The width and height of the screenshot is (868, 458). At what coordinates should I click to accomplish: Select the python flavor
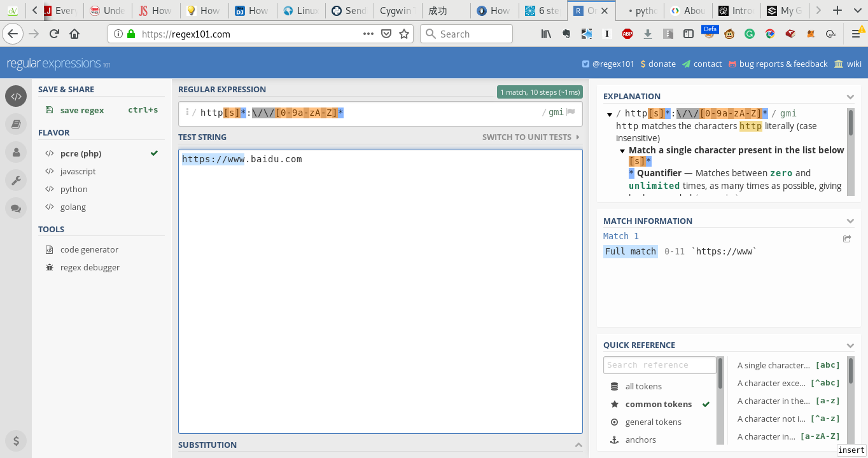(74, 189)
